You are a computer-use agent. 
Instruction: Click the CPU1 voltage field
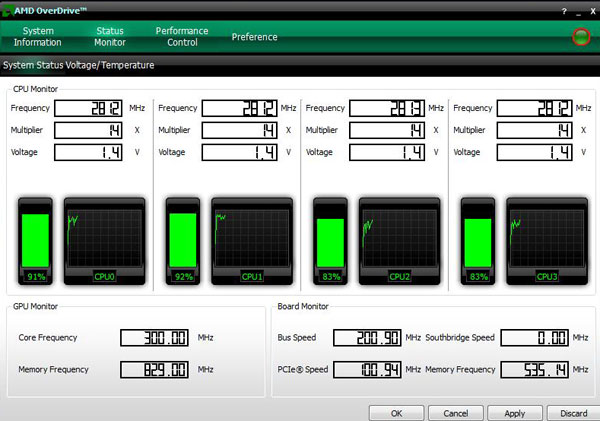coord(240,152)
